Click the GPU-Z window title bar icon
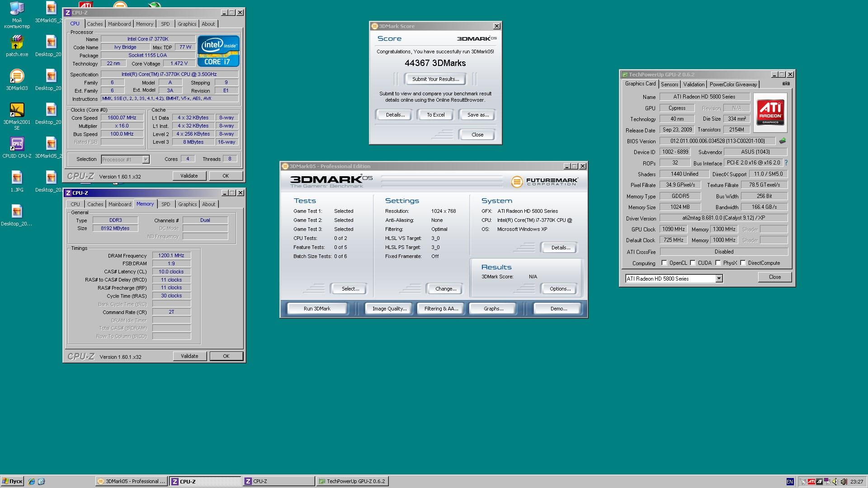Screen dimensions: 868x488 tap(625, 75)
